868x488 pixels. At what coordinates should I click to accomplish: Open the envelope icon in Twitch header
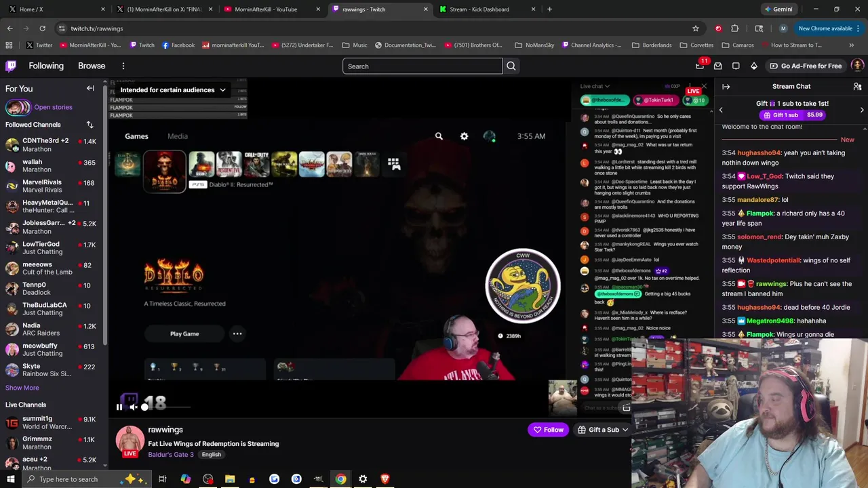[x=718, y=66]
